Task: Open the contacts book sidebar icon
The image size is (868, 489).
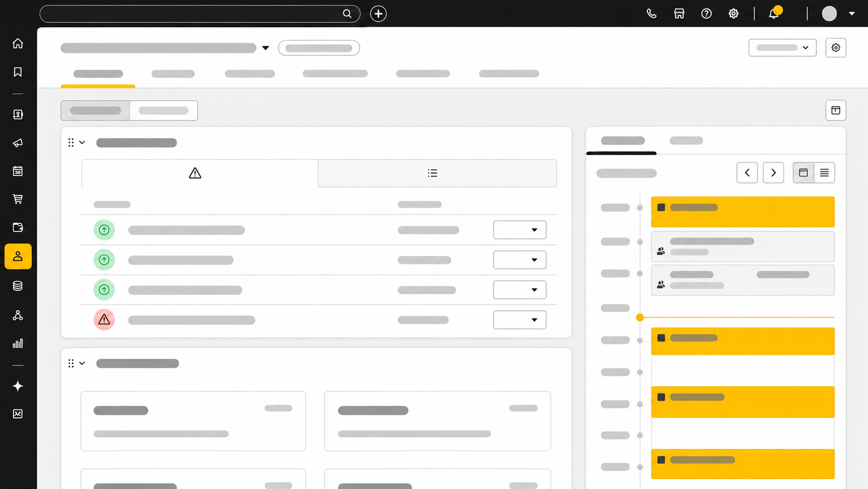Action: click(18, 114)
